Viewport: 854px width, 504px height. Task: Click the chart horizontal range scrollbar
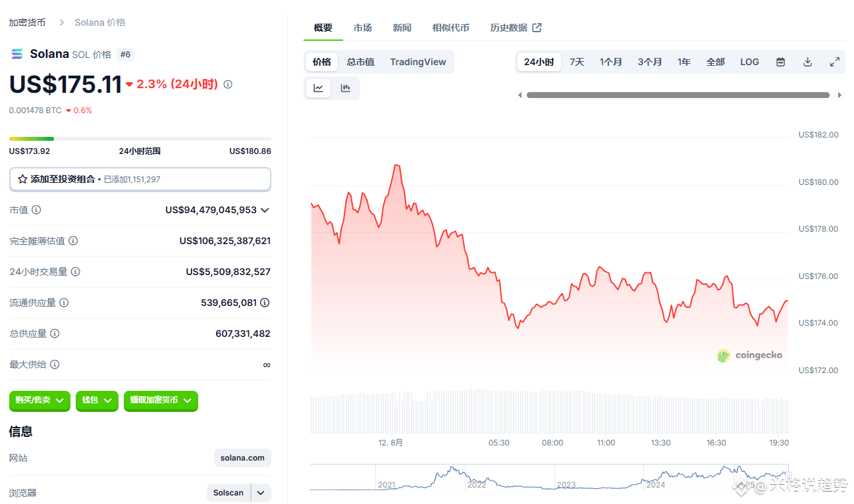coord(678,95)
